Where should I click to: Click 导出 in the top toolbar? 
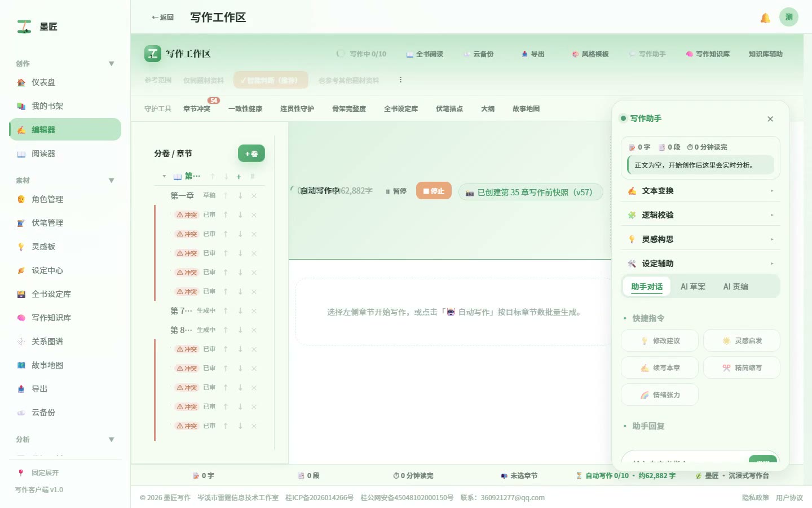click(533, 54)
